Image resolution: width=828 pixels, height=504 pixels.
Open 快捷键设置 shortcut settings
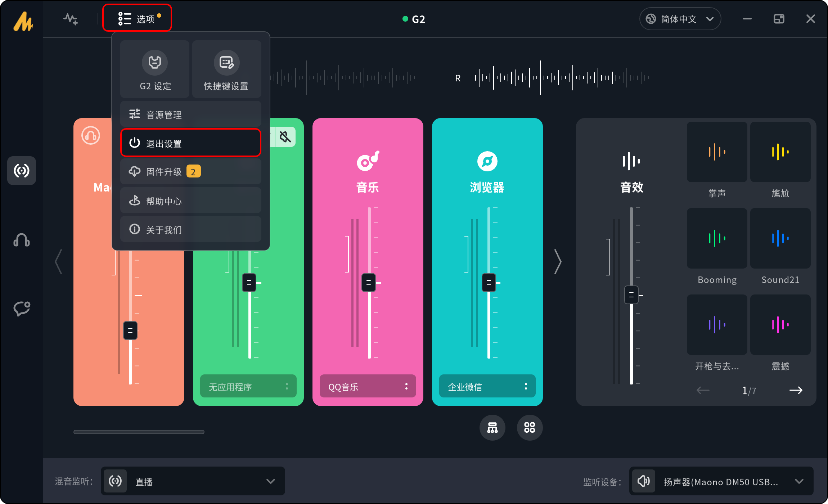coord(226,69)
